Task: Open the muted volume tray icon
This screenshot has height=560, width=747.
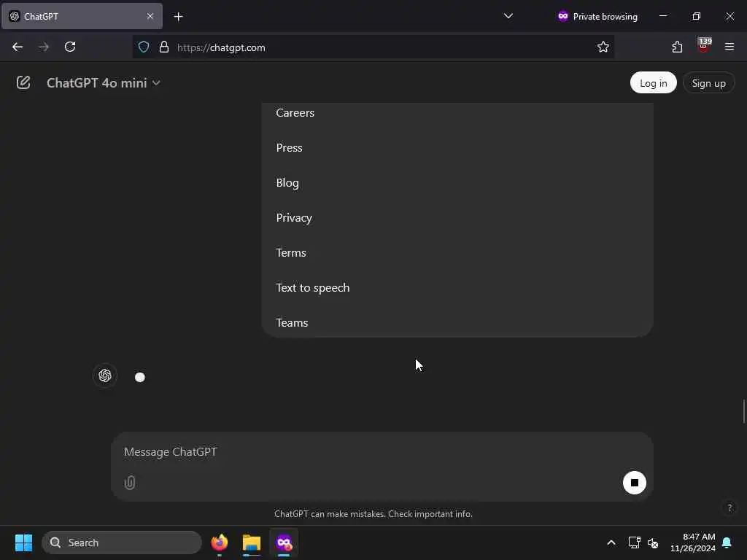Action: click(x=653, y=542)
